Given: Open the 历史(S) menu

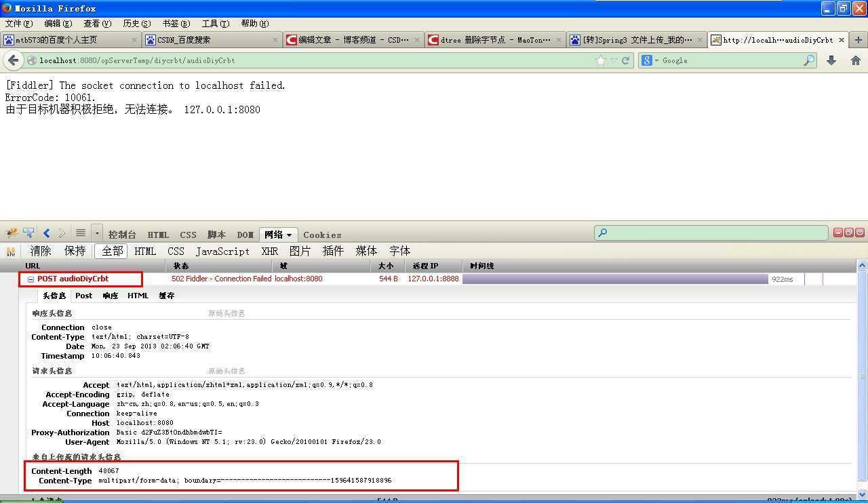Looking at the screenshot, I should (137, 23).
